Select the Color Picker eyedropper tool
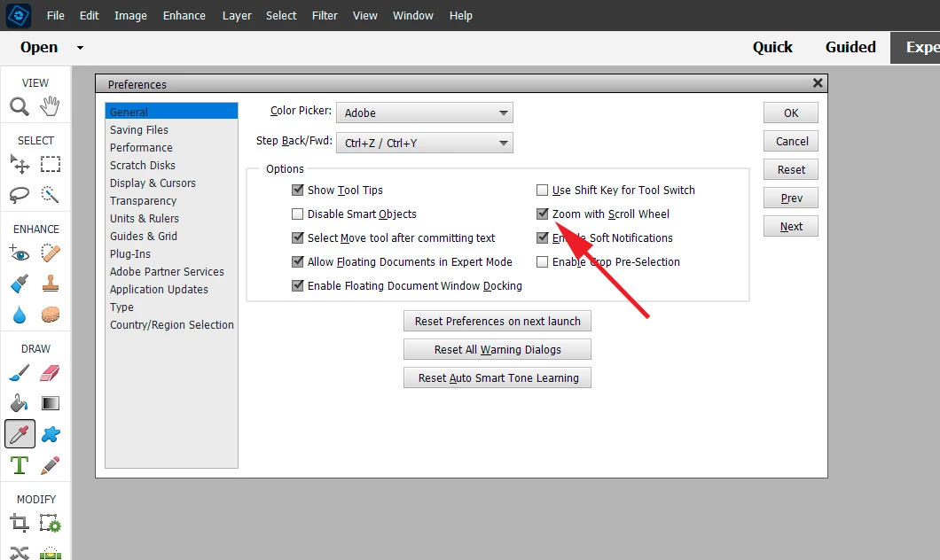Screen dimensions: 940x560 20,433
